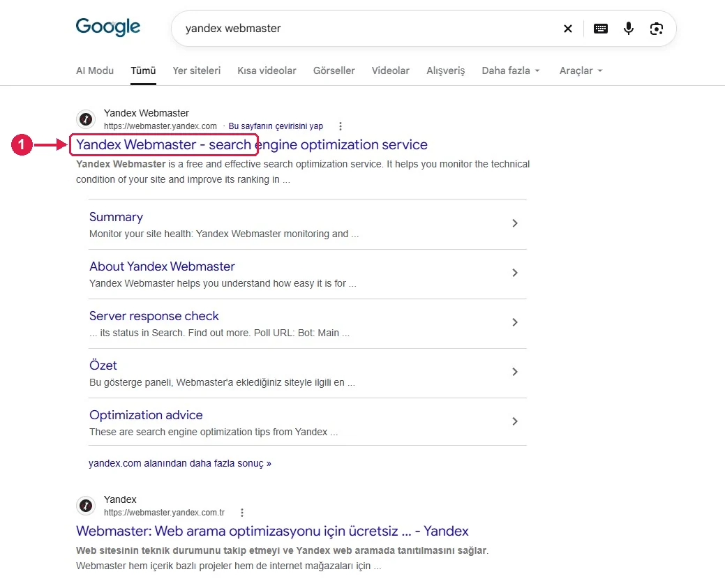725x588 pixels.
Task: Open the Özet sitelink
Action: coord(103,365)
